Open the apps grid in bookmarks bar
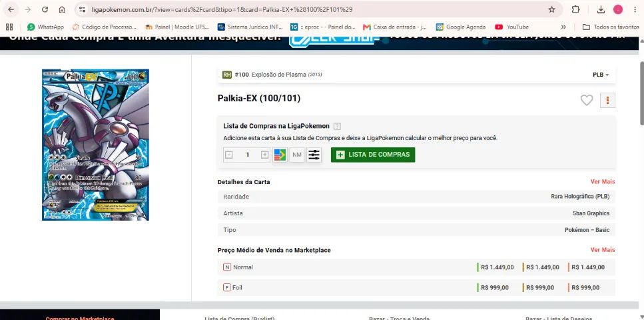 tap(9, 27)
